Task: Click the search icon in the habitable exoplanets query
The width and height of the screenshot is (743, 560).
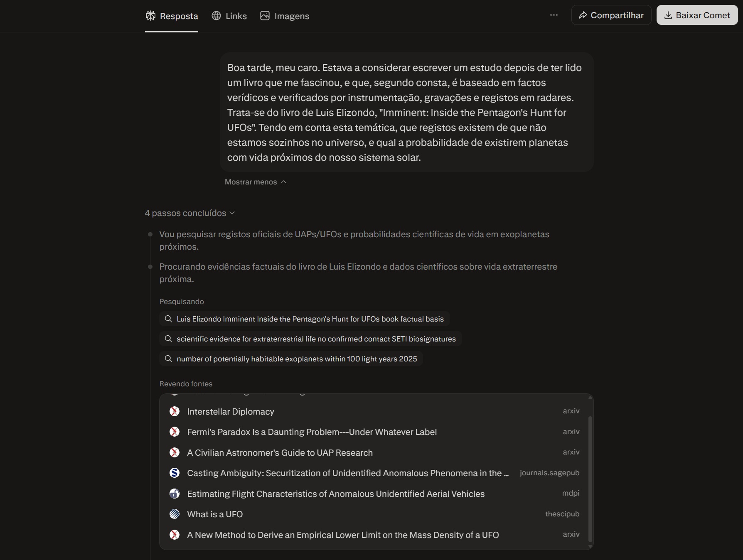Action: click(x=168, y=359)
